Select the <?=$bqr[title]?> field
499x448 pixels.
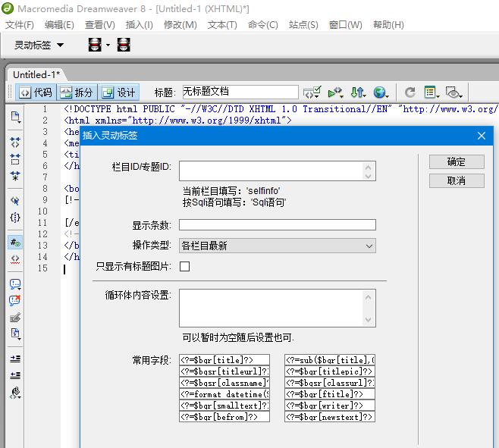coord(224,360)
